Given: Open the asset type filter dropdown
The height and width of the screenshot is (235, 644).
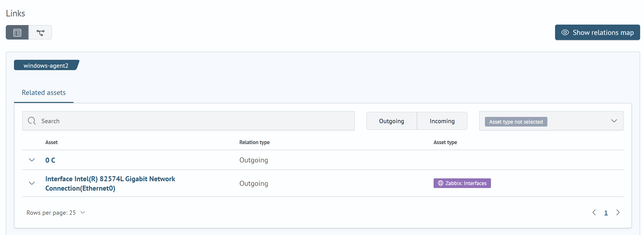Looking at the screenshot, I should click(x=614, y=121).
